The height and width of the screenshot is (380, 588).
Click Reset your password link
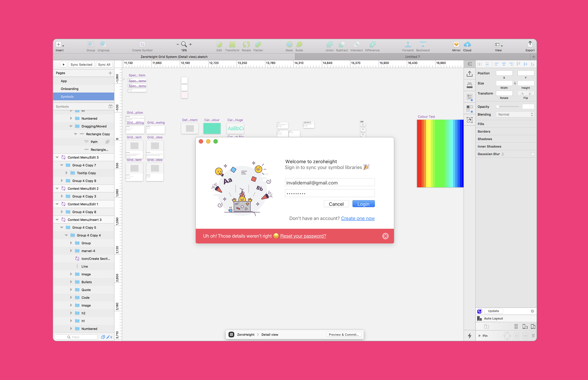click(303, 236)
